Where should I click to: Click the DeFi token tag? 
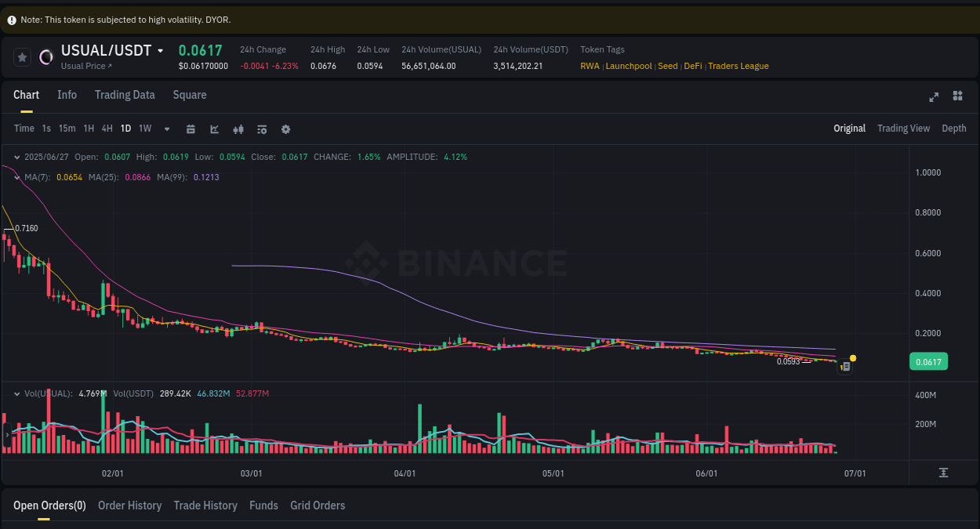click(x=692, y=66)
